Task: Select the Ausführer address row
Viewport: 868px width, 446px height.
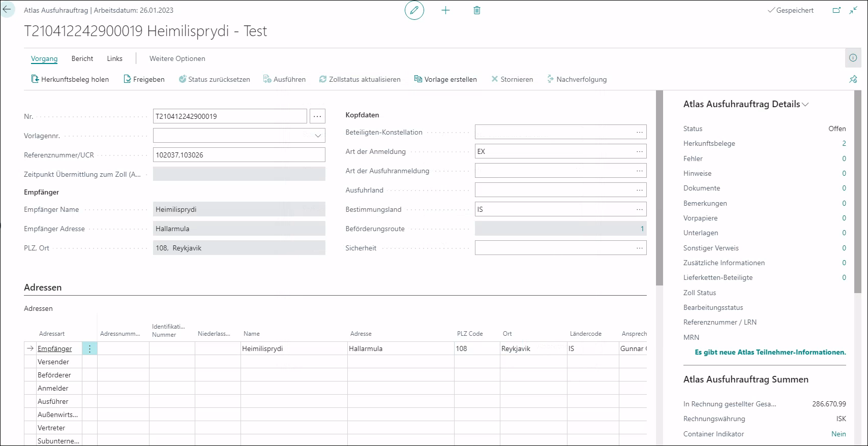Action: point(336,401)
